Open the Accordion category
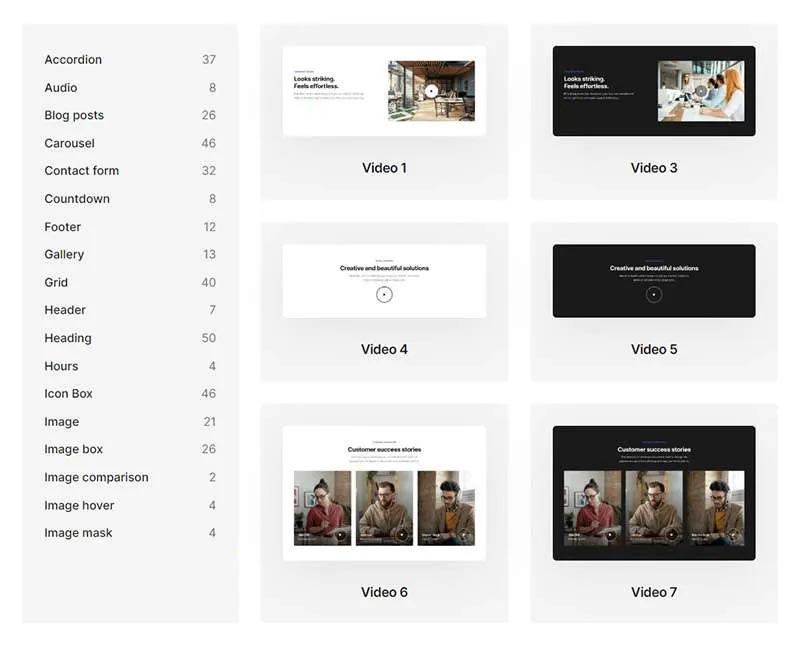The width and height of the screenshot is (800, 645). click(x=73, y=60)
